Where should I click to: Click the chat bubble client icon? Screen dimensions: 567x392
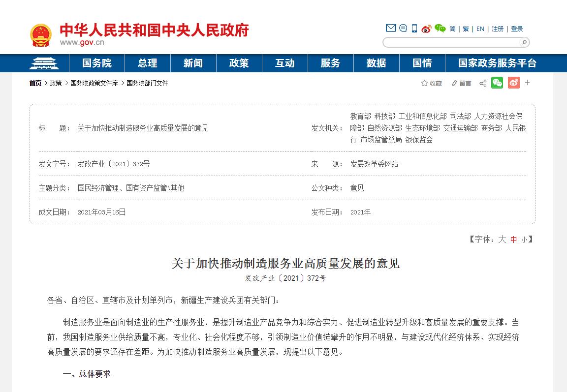pyautogui.click(x=403, y=28)
